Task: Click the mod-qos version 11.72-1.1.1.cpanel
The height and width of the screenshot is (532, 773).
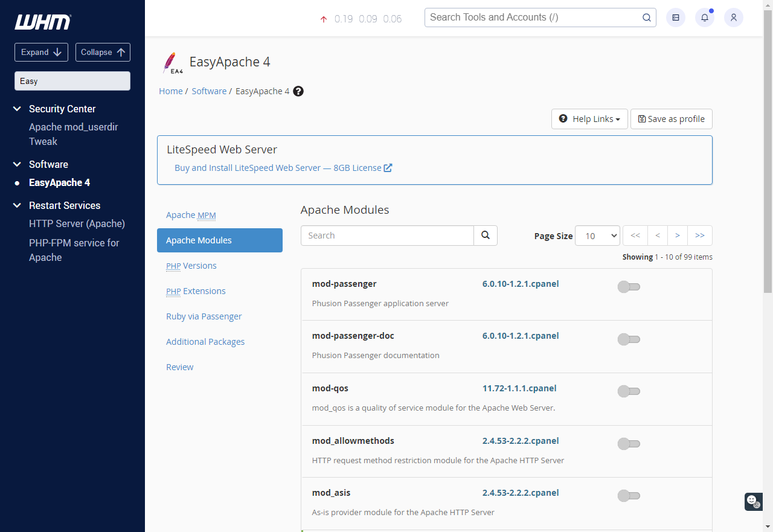Action: 519,388
